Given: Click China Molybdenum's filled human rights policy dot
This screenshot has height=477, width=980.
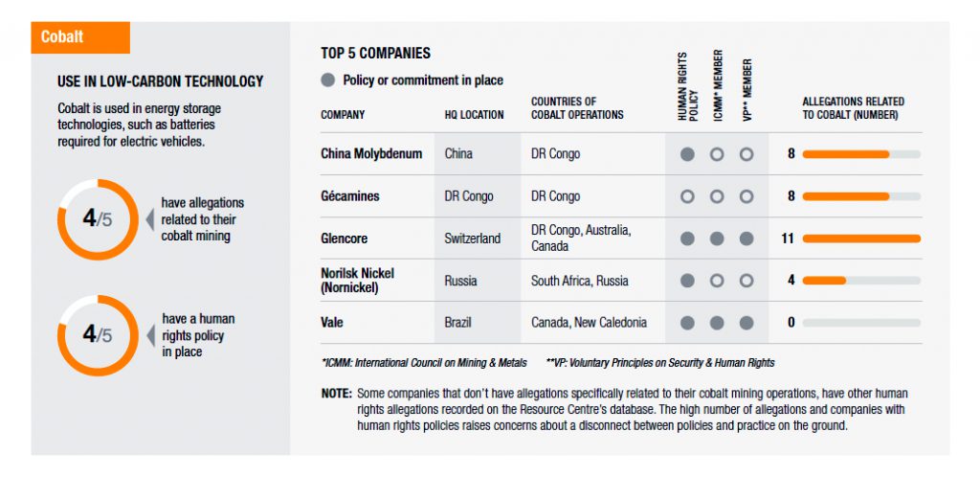Looking at the screenshot, I should tap(687, 154).
